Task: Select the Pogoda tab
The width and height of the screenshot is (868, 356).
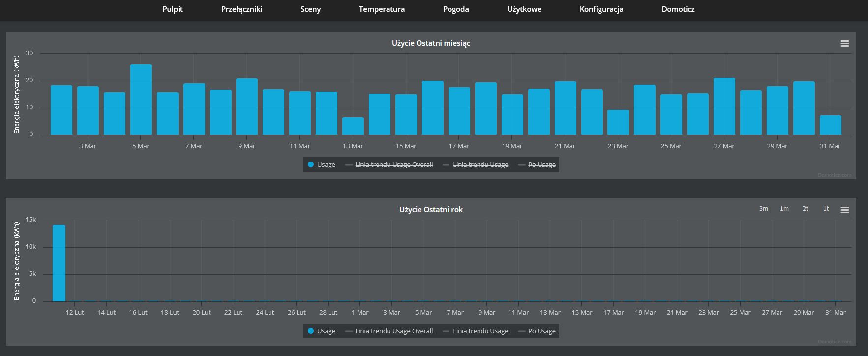Action: coord(456,9)
